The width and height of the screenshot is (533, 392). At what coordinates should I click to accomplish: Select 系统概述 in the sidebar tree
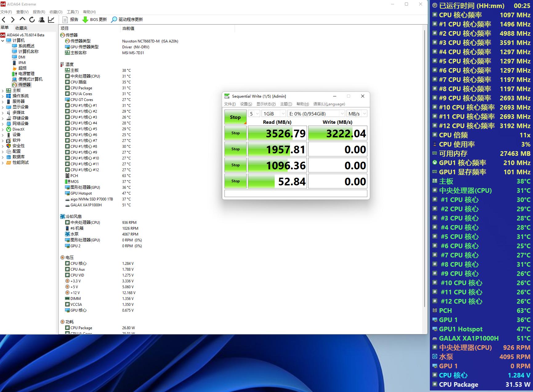(26, 46)
